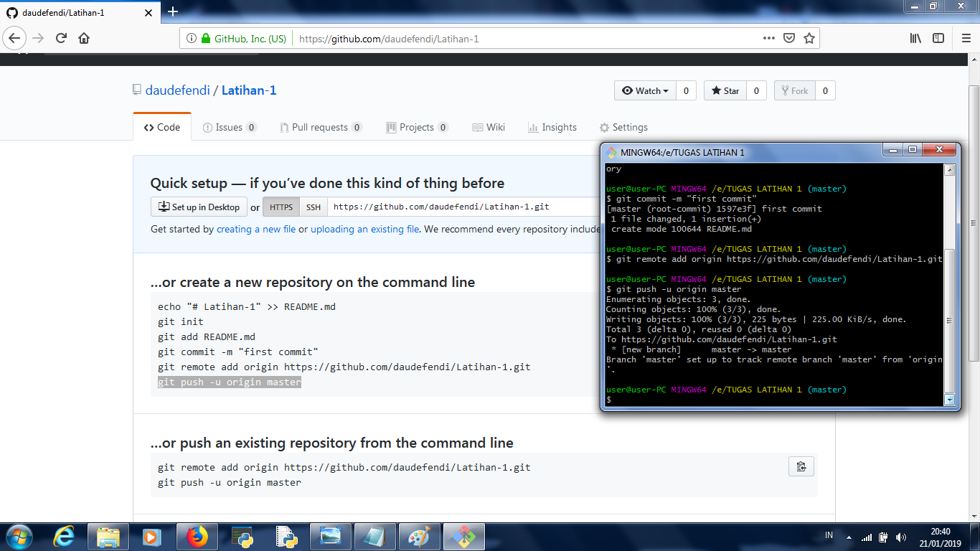The height and width of the screenshot is (551, 980).
Task: Click the Set up in Desktop button
Action: point(199,207)
